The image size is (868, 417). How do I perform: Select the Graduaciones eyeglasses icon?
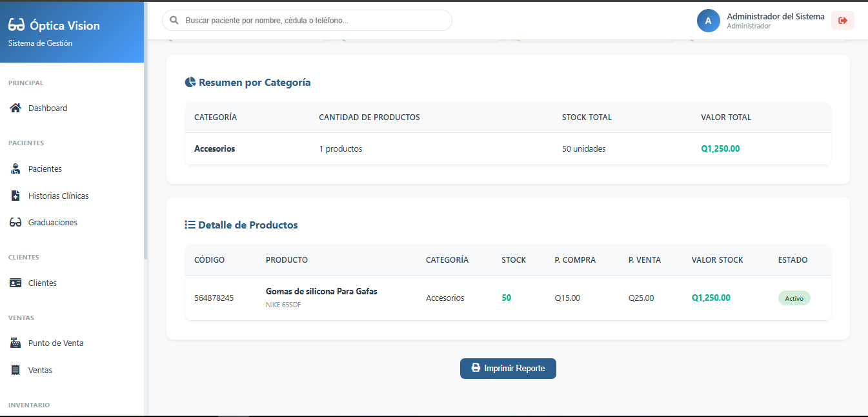[15, 221]
